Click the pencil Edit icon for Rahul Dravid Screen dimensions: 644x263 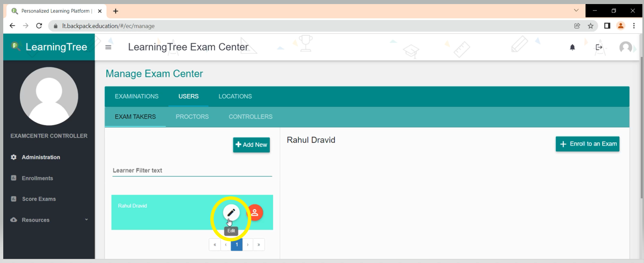coord(231,213)
